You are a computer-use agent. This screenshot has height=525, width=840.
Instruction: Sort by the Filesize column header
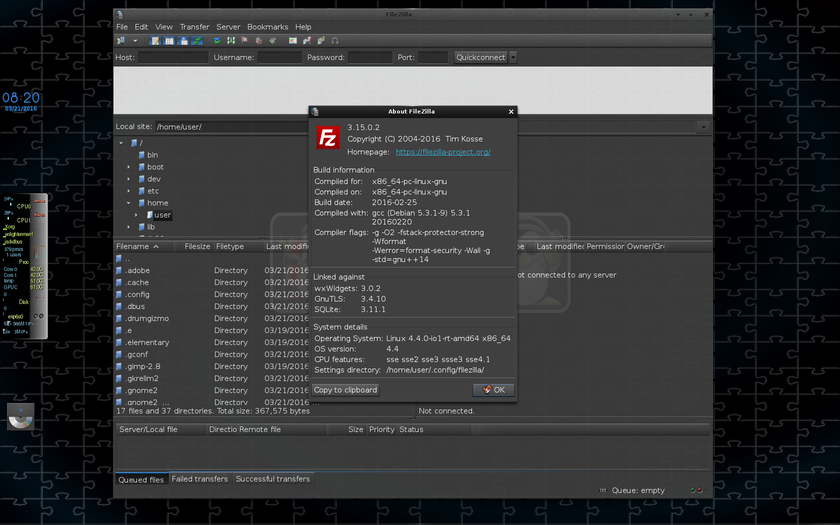(x=193, y=246)
